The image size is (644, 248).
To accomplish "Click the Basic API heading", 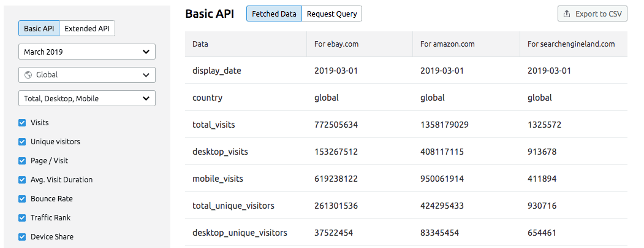I will click(x=210, y=14).
